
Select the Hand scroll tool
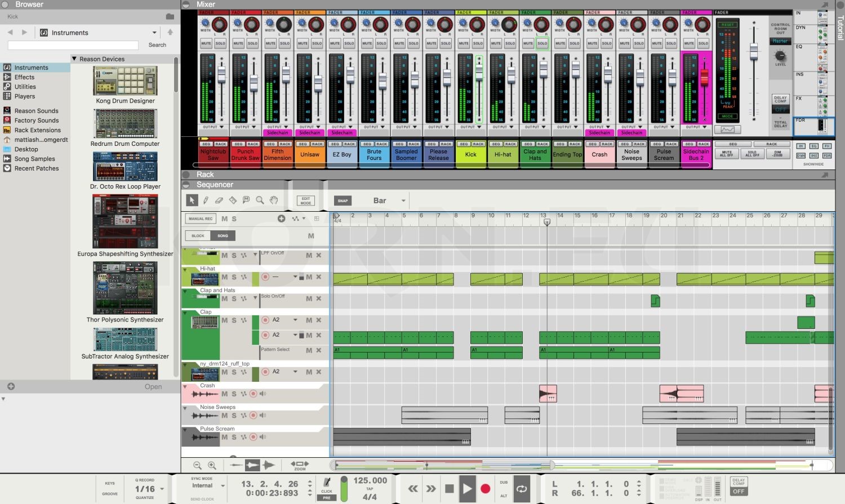click(x=273, y=200)
